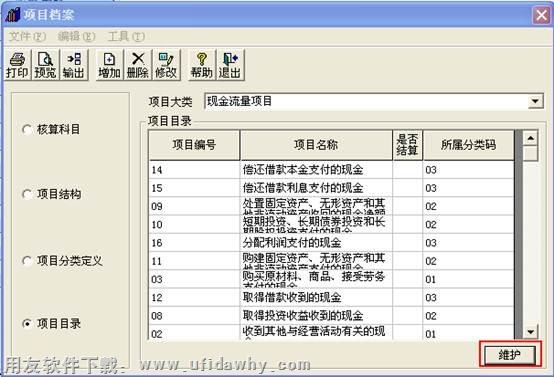Open the 编辑(E) menu
Viewport: 554px width, 377px height.
coord(76,36)
